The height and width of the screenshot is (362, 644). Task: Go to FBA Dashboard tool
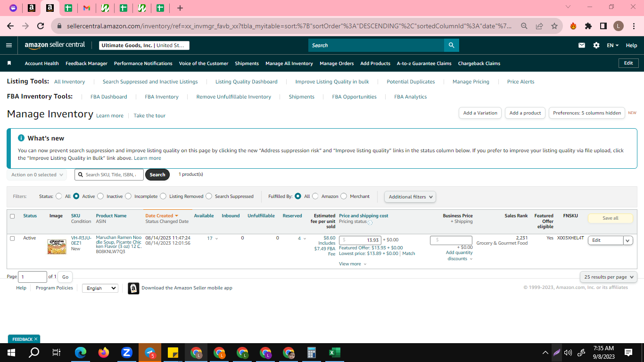109,97
